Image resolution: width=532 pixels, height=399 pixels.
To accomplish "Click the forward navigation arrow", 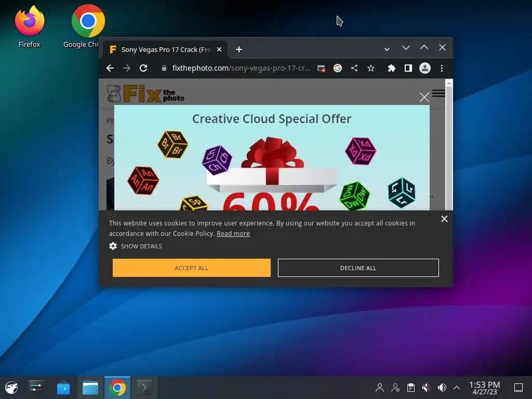I will [127, 68].
